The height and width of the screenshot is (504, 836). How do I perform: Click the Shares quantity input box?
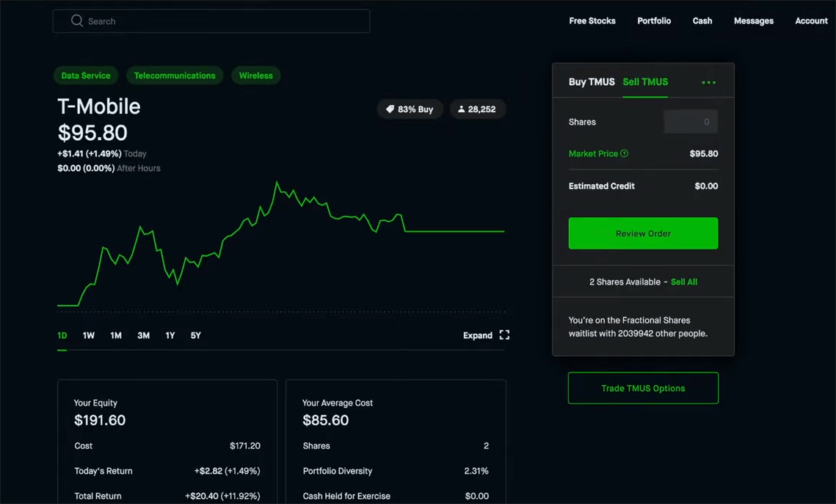point(691,122)
